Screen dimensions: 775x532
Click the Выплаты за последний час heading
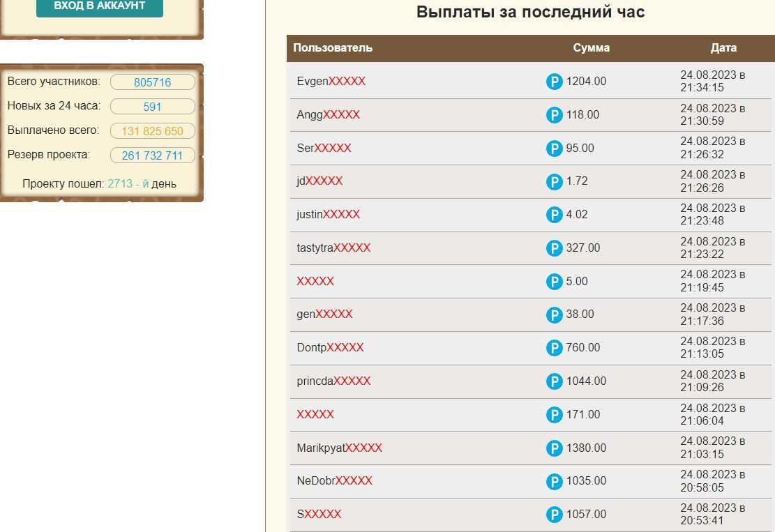coord(530,12)
